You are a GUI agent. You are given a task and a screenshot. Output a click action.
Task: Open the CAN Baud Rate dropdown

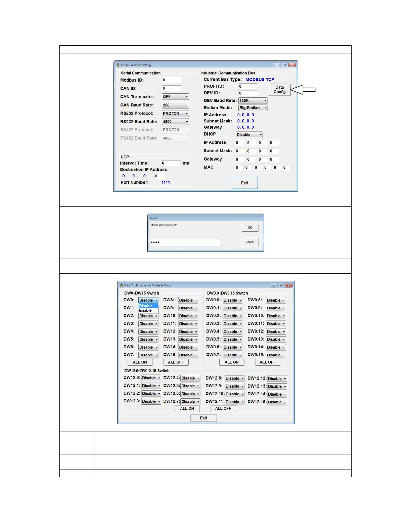(x=175, y=105)
